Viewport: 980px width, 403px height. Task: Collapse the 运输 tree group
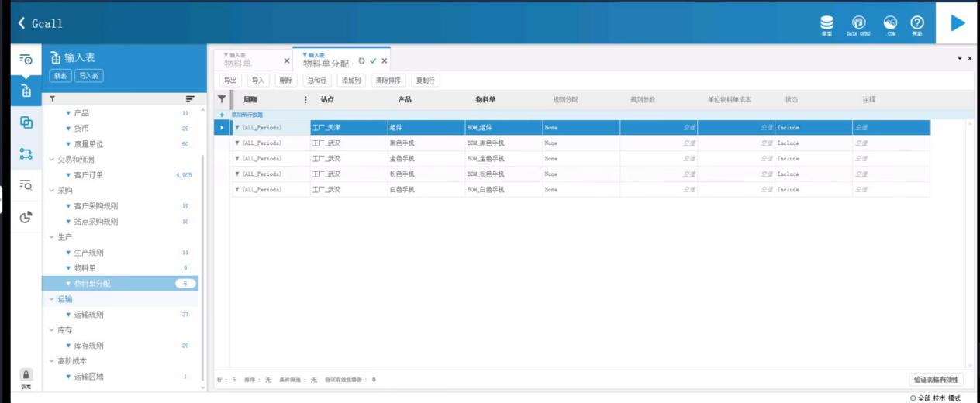tap(52, 299)
